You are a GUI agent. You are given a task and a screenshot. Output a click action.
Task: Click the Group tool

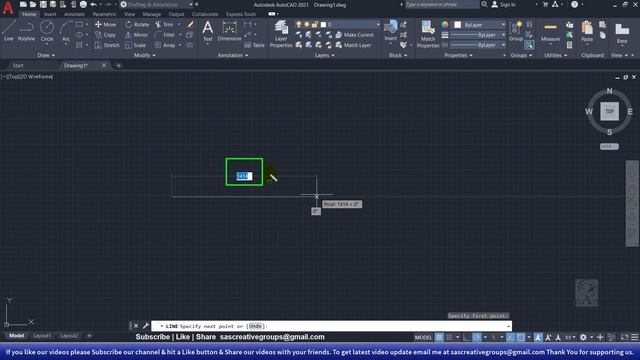pyautogui.click(x=516, y=31)
